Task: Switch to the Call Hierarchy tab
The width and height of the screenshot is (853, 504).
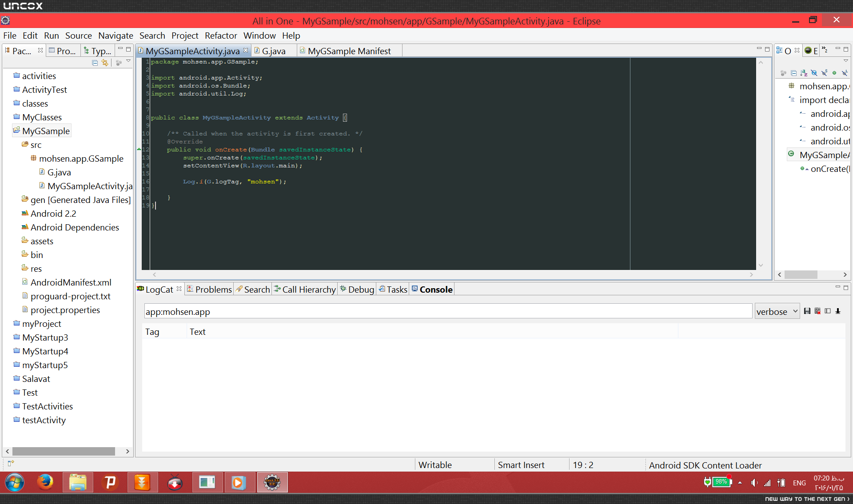Action: click(x=305, y=290)
